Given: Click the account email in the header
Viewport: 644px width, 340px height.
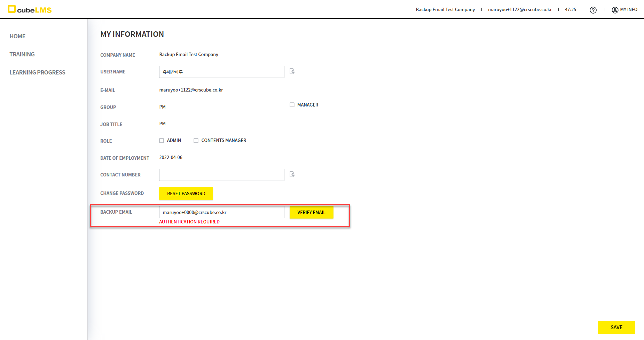Looking at the screenshot, I should [x=520, y=10].
